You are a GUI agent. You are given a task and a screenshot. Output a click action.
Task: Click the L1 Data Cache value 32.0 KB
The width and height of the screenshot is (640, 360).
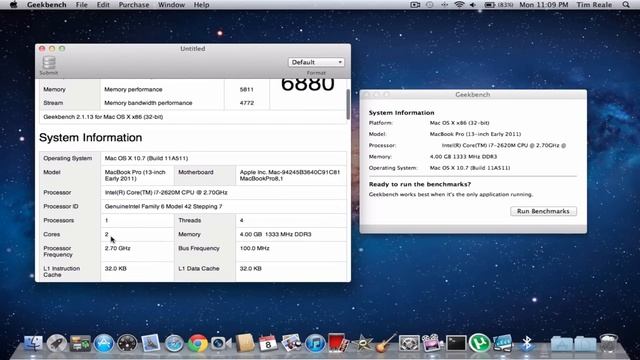point(251,269)
